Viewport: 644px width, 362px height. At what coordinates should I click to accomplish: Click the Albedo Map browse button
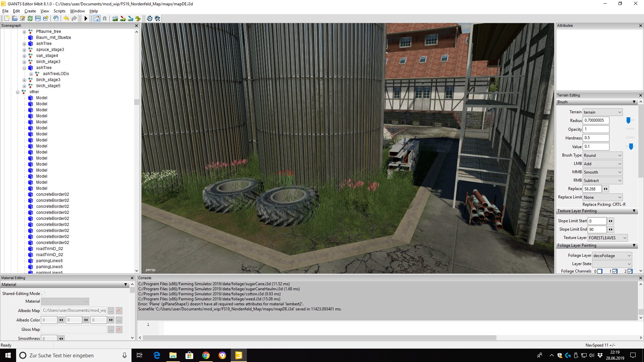111,311
